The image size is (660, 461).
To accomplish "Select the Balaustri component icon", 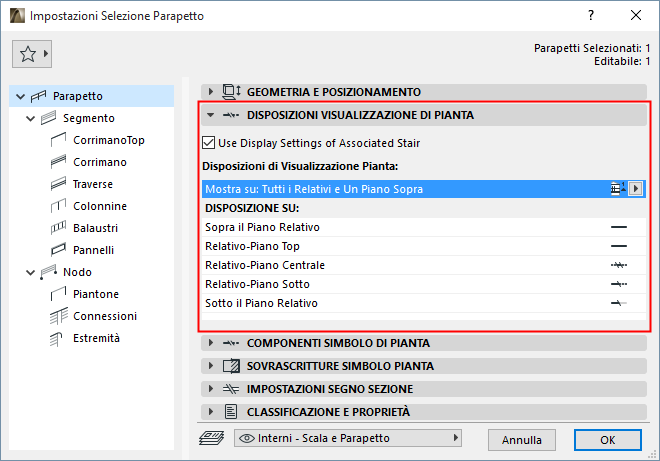I will tap(57, 228).
